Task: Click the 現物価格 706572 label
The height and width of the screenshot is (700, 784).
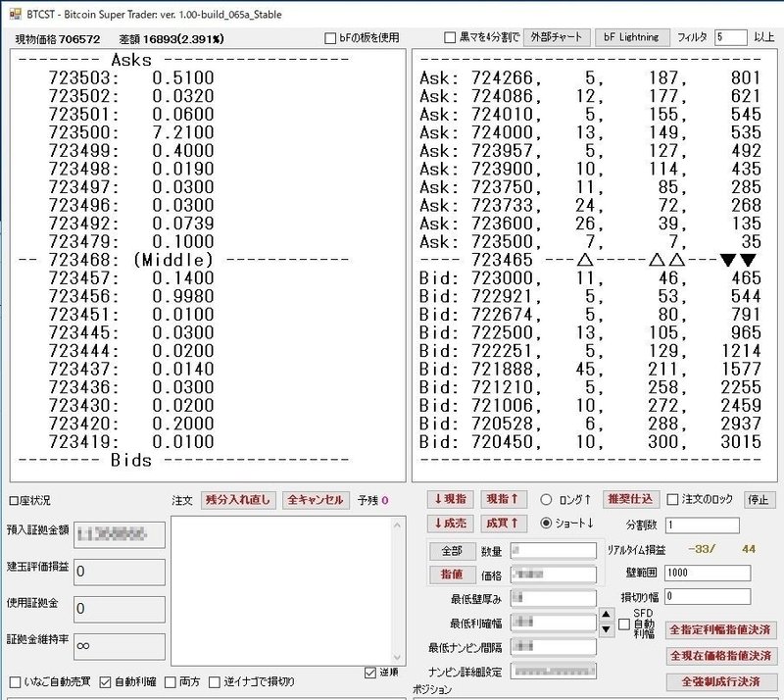Action: pos(58,39)
